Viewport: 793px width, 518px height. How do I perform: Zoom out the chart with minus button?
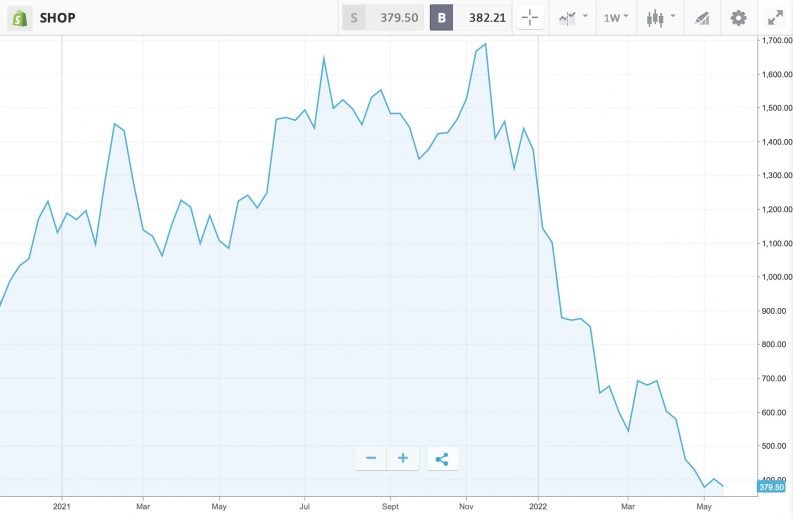pyautogui.click(x=371, y=458)
